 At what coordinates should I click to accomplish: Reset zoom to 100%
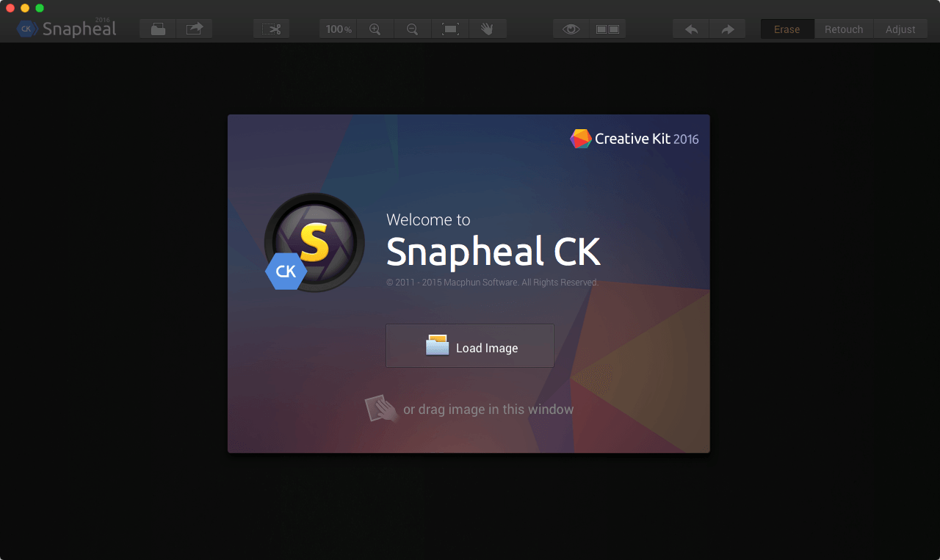[338, 29]
